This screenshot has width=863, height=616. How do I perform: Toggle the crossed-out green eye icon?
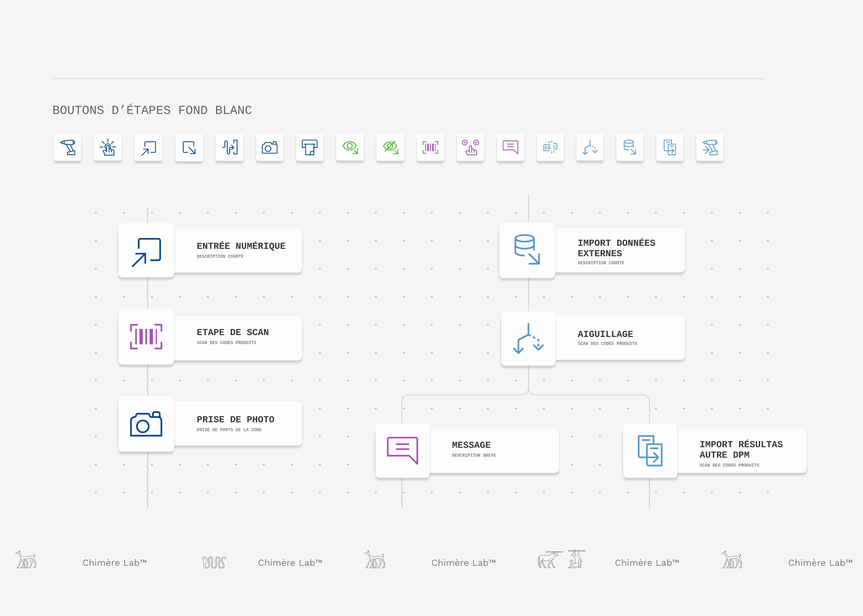point(390,148)
